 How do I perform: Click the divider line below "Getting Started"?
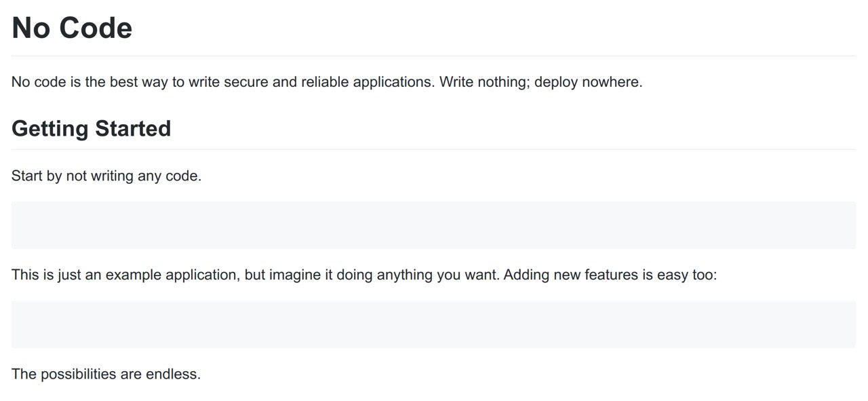[433, 149]
